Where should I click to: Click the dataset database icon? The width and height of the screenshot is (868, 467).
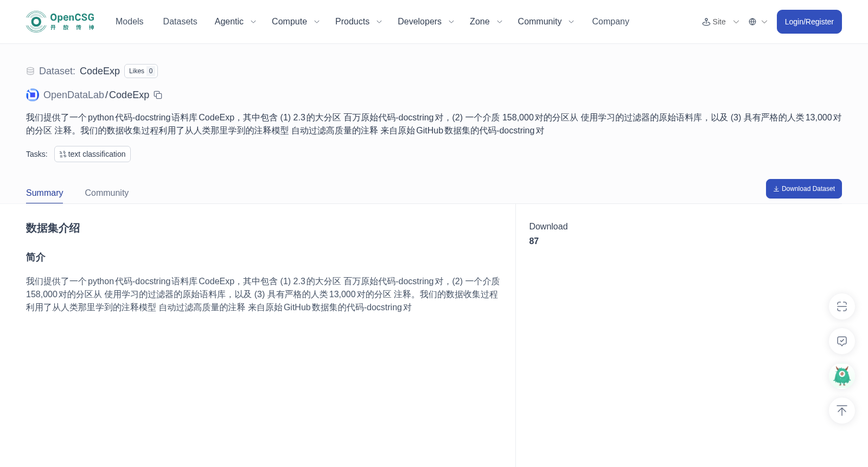click(30, 71)
